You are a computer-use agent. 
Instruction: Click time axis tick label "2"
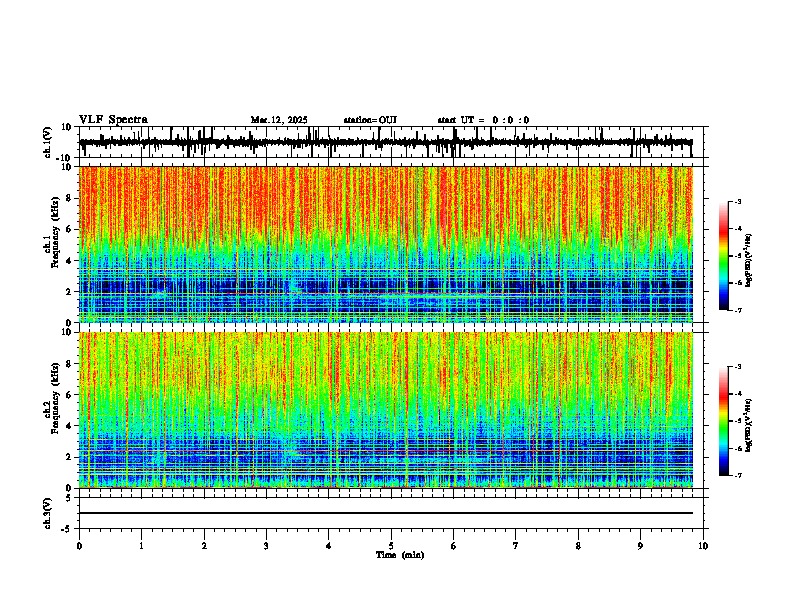(204, 546)
